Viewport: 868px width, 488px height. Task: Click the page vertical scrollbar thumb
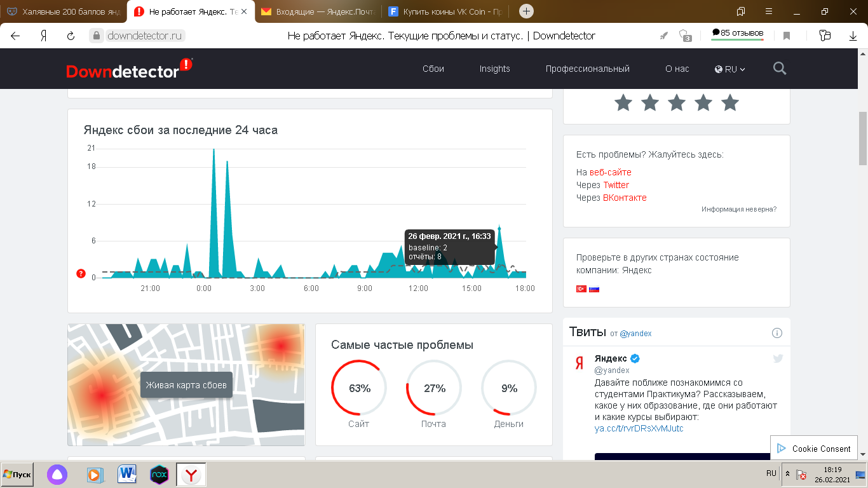point(862,137)
